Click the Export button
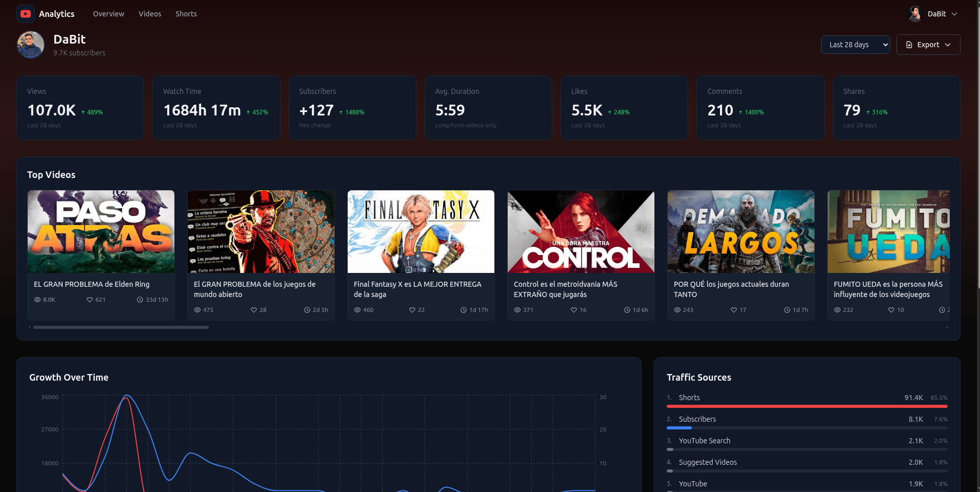The height and width of the screenshot is (492, 980). coord(928,45)
